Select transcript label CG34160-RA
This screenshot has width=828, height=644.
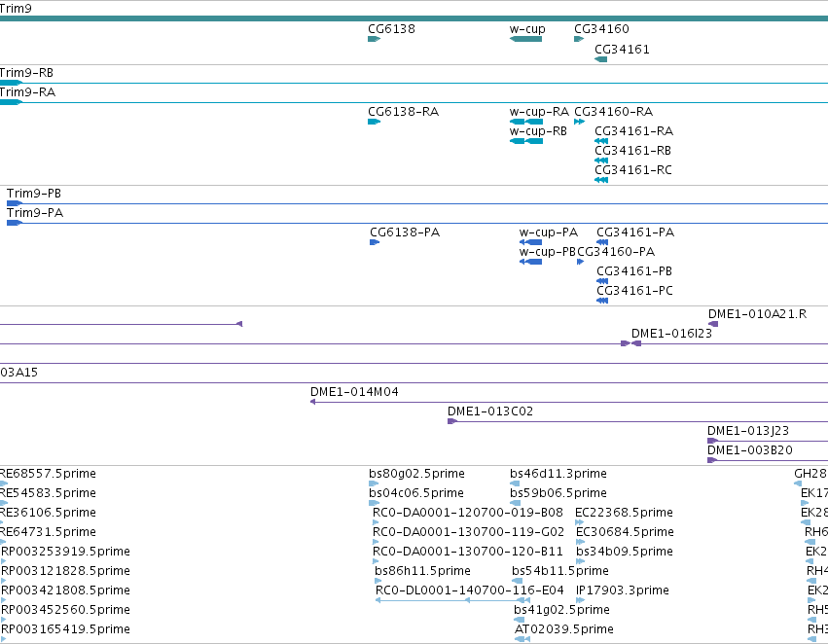614,112
